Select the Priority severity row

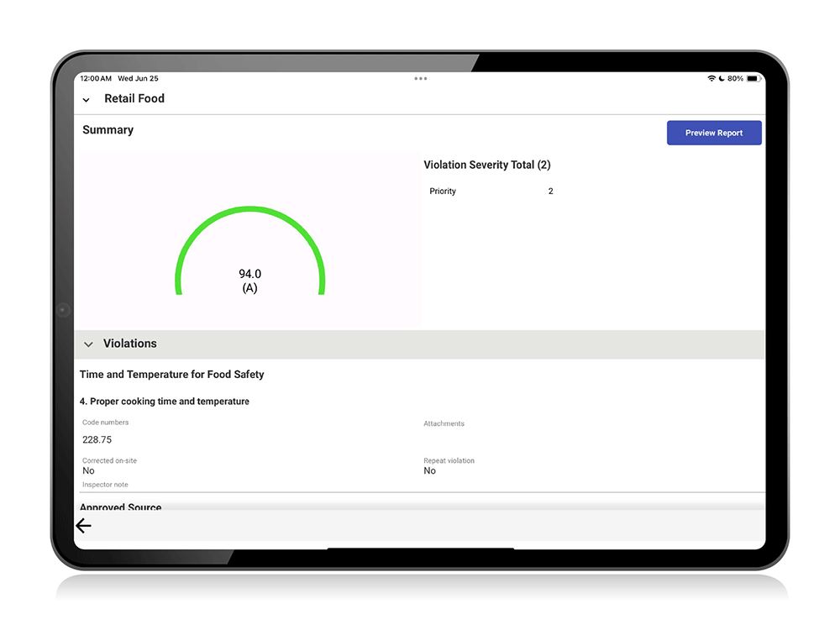(x=491, y=192)
